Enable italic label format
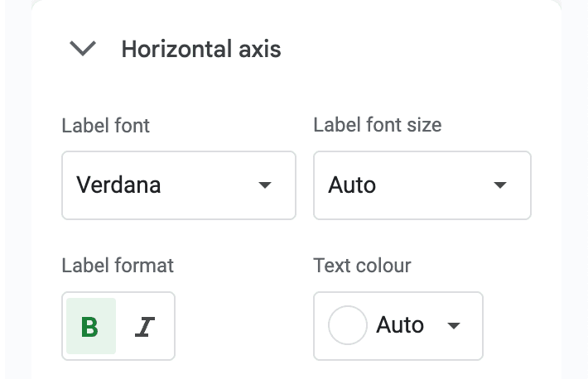 pos(145,327)
